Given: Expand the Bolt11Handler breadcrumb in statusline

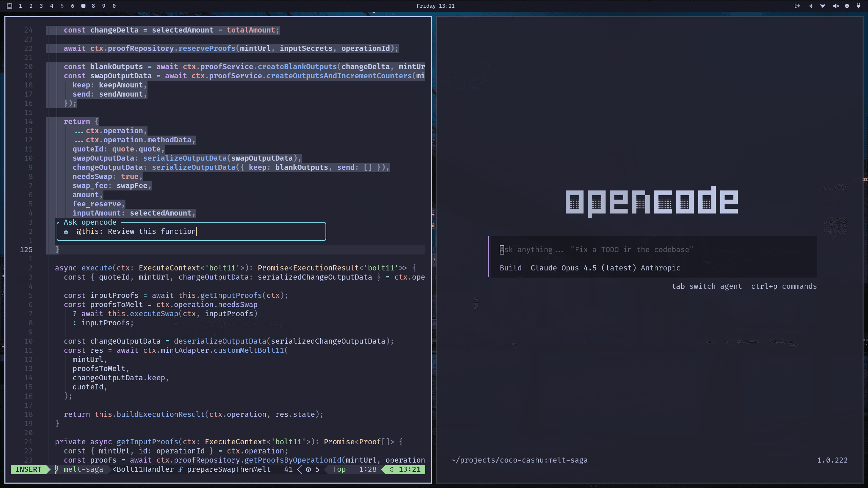Looking at the screenshot, I should (142, 469).
